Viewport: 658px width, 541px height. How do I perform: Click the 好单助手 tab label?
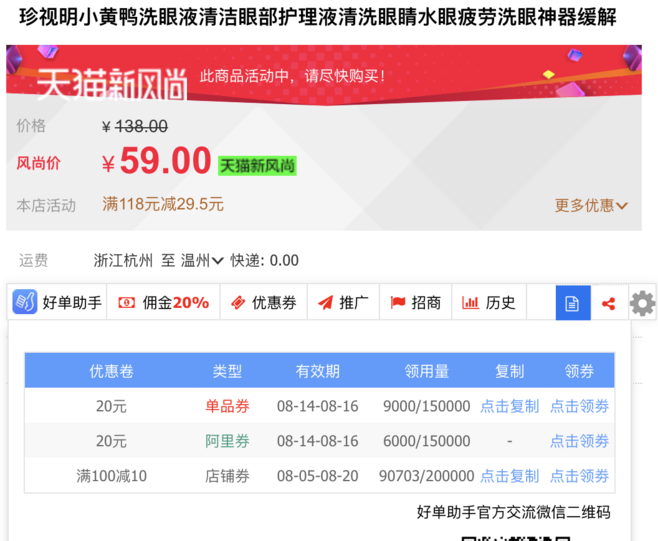[72, 303]
